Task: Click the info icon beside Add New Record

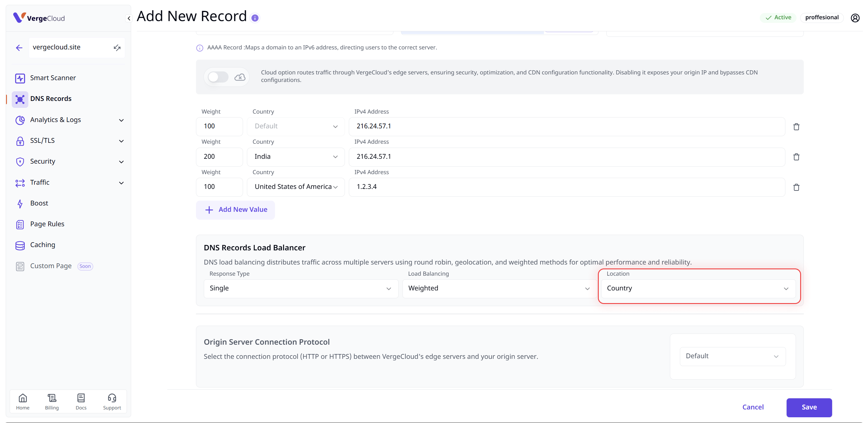Action: [255, 18]
